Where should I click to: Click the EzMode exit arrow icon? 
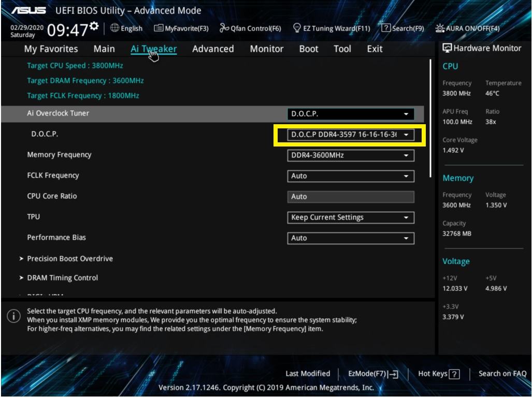[394, 374]
